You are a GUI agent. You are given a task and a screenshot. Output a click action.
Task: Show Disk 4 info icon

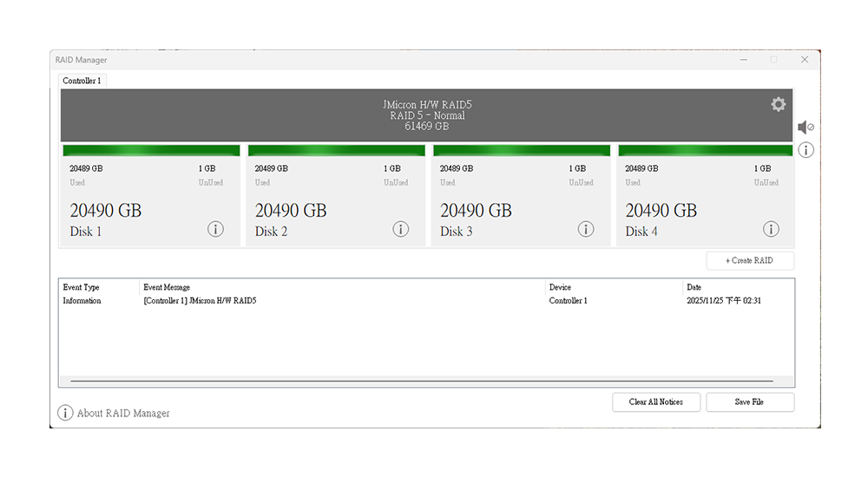coord(771,229)
